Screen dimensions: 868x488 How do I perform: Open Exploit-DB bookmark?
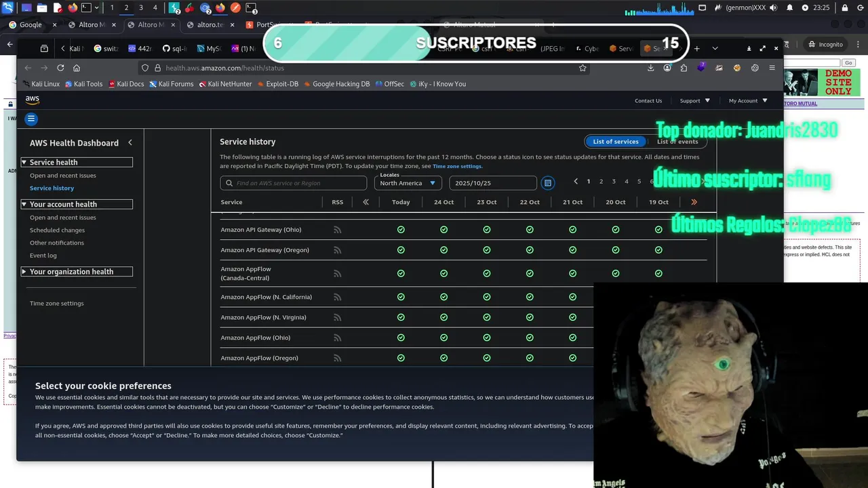[x=277, y=84]
